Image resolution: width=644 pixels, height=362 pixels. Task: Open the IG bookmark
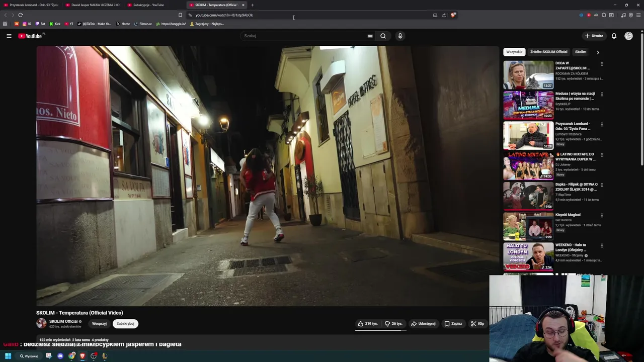pyautogui.click(x=27, y=24)
